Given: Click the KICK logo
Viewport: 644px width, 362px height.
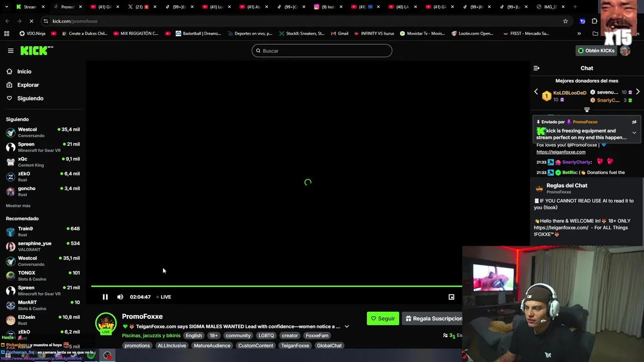Looking at the screenshot, I should [x=36, y=50].
